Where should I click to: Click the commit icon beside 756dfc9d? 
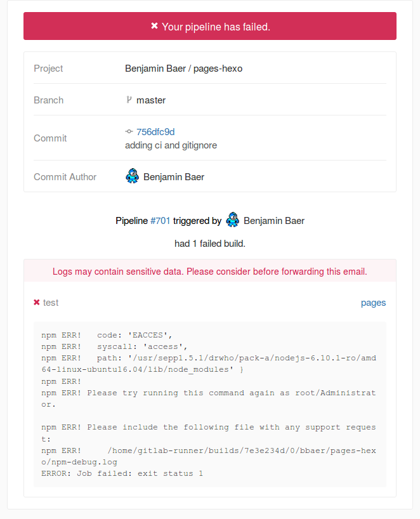[129, 132]
